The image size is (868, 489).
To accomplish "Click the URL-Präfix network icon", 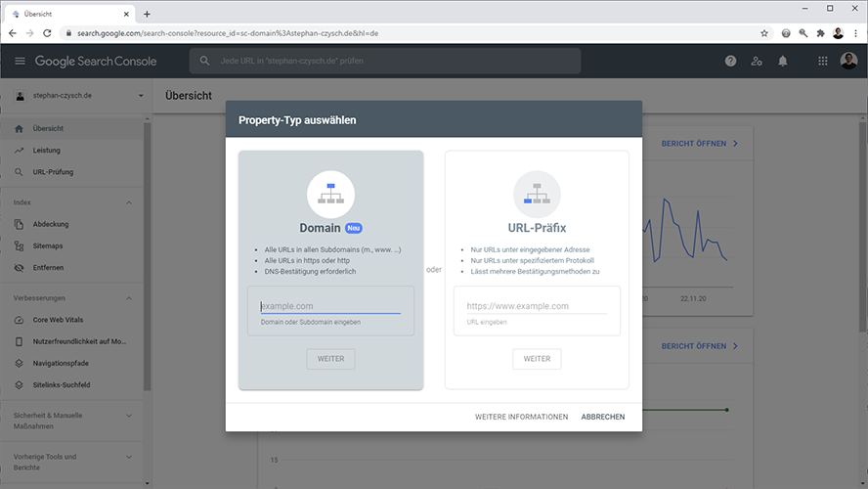I will point(537,195).
